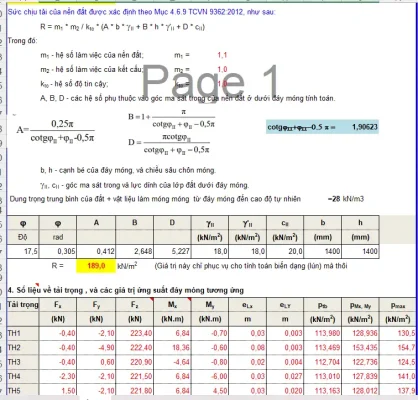Image resolution: width=418 pixels, height=400 pixels.
Task: Click the 'Tải trọng' header cell
Action: (x=23, y=305)
